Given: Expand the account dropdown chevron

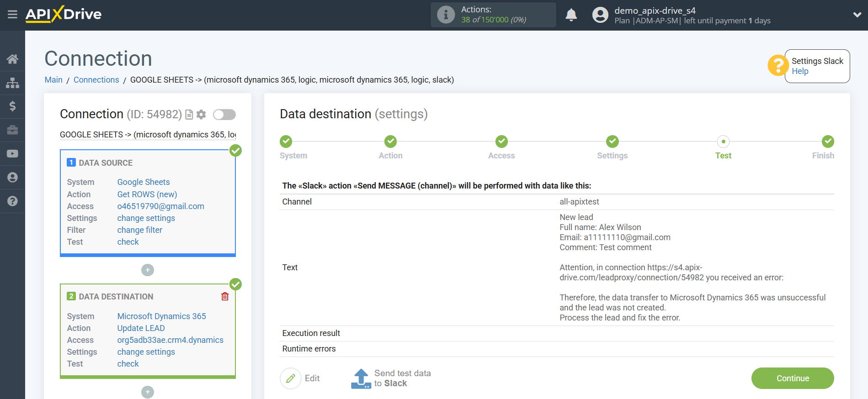Looking at the screenshot, I should pyautogui.click(x=857, y=15).
